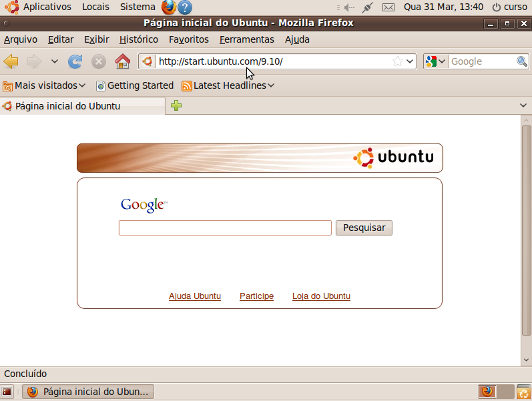Viewport: 532px width, 401px height.
Task: Click the magnifier search icon in the toolbar
Action: 522,61
